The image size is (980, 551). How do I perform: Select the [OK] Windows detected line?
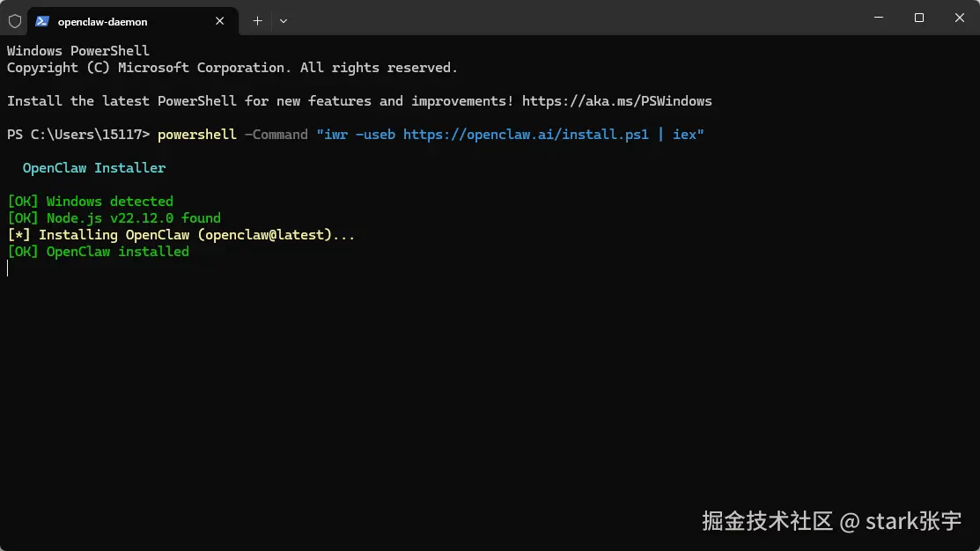pos(90,201)
